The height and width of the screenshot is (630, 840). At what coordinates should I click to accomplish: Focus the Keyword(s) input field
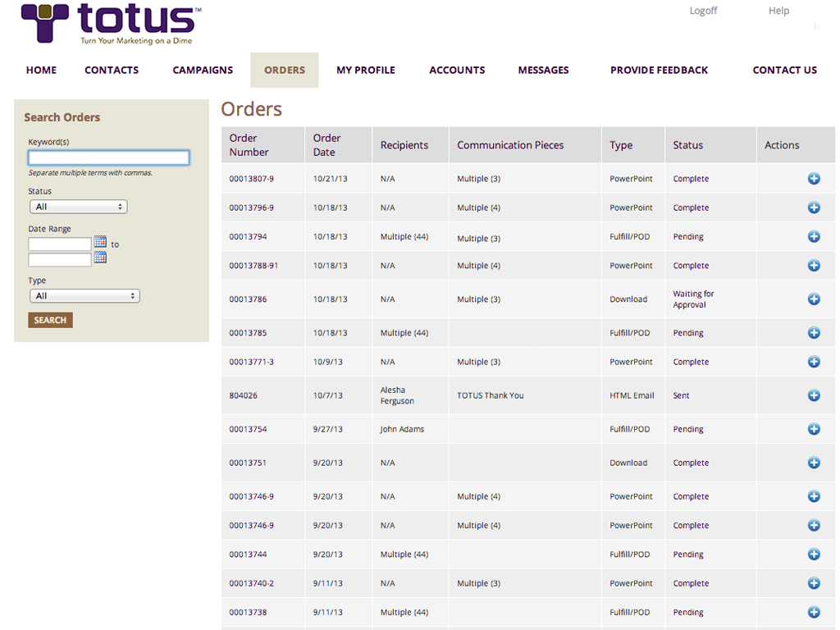pos(109,157)
